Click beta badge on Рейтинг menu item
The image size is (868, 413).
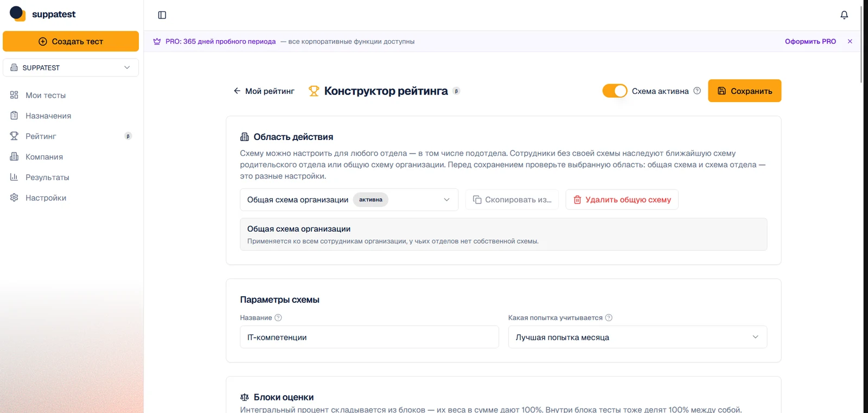point(128,136)
